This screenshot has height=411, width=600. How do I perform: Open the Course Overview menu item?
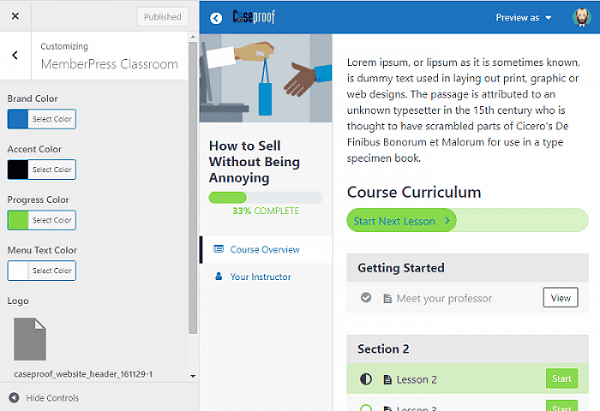[266, 250]
